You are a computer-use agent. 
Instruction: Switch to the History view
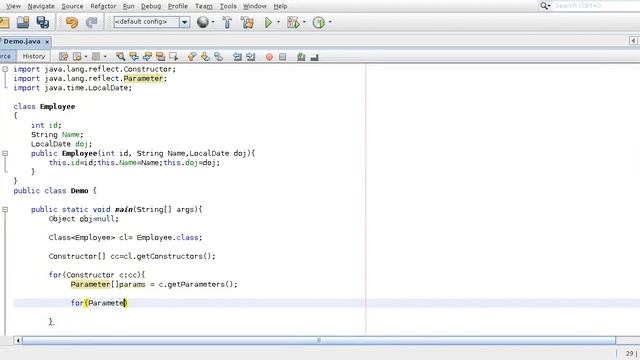pyautogui.click(x=33, y=56)
